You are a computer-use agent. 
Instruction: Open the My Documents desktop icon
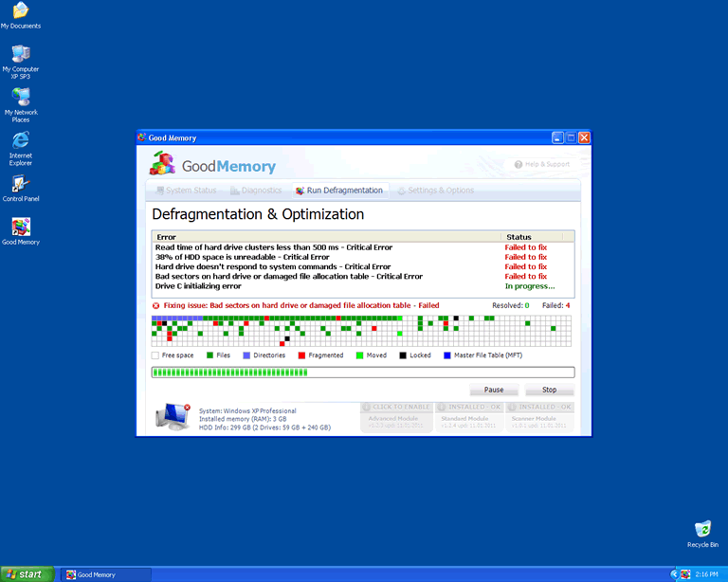tap(20, 11)
